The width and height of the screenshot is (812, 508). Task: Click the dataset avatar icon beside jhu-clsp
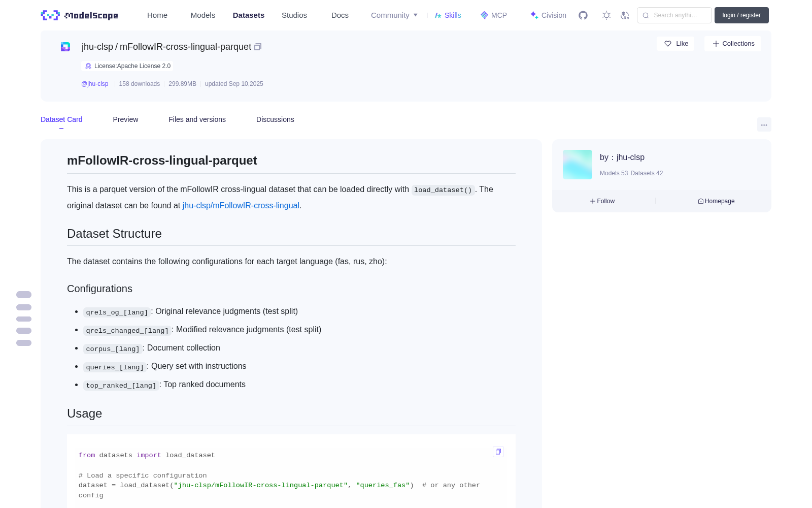(x=65, y=47)
